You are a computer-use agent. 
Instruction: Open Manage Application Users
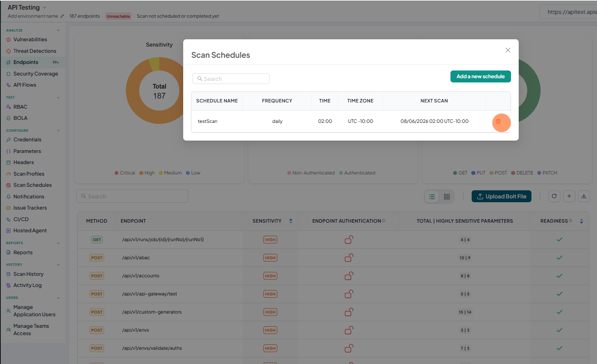pyautogui.click(x=34, y=311)
